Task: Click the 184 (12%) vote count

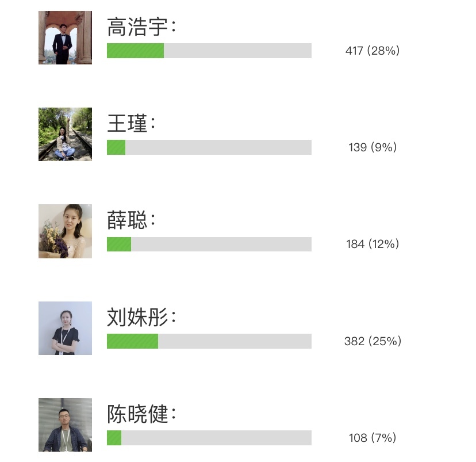Action: pos(373,244)
